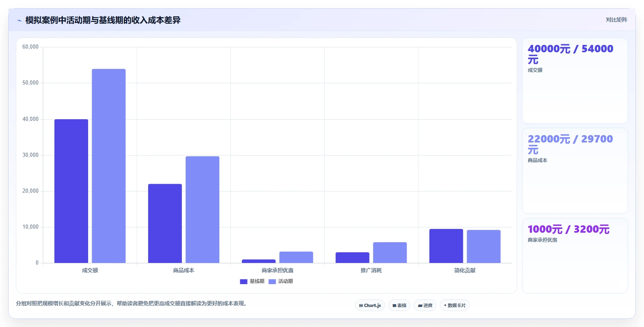The height and width of the screenshot is (327, 644).
Task: Click the 20,000 y-axis tick
Action: pyautogui.click(x=31, y=191)
